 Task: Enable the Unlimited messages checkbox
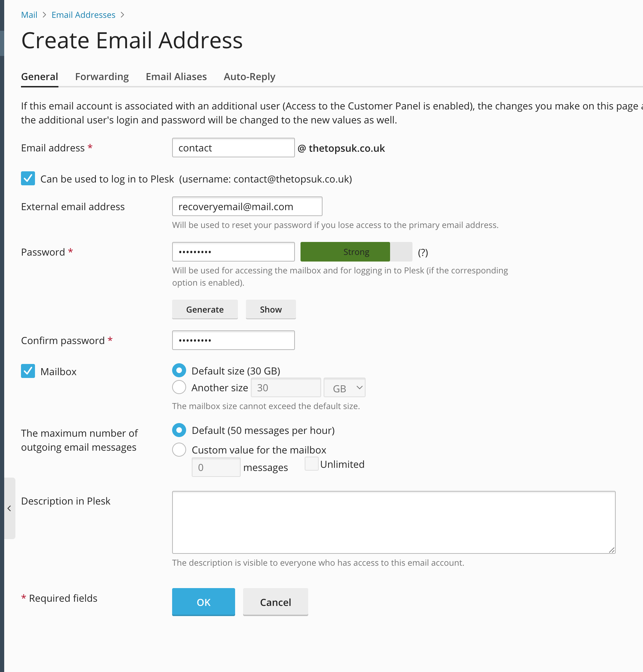click(311, 464)
